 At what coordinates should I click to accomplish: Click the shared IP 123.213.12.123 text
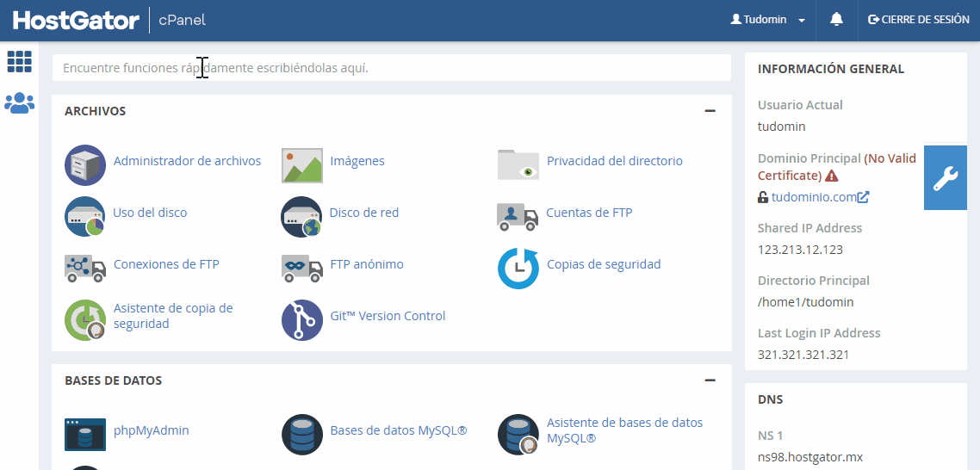coord(800,250)
